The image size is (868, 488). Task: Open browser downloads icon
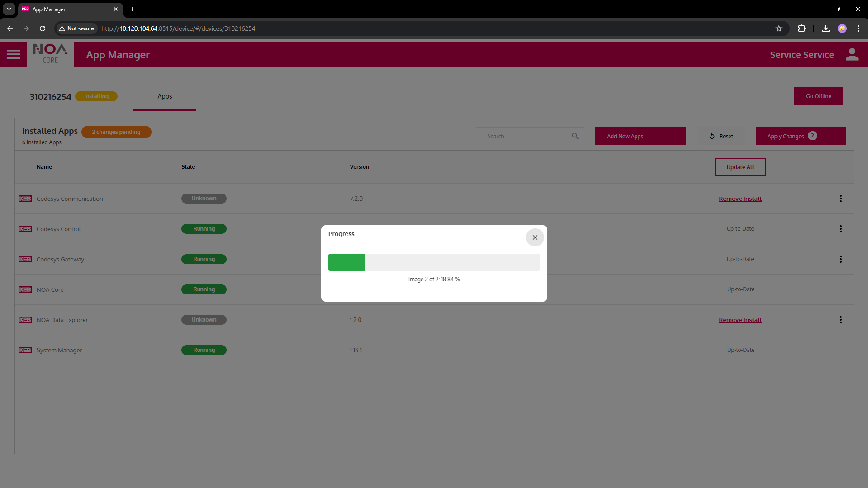point(825,28)
